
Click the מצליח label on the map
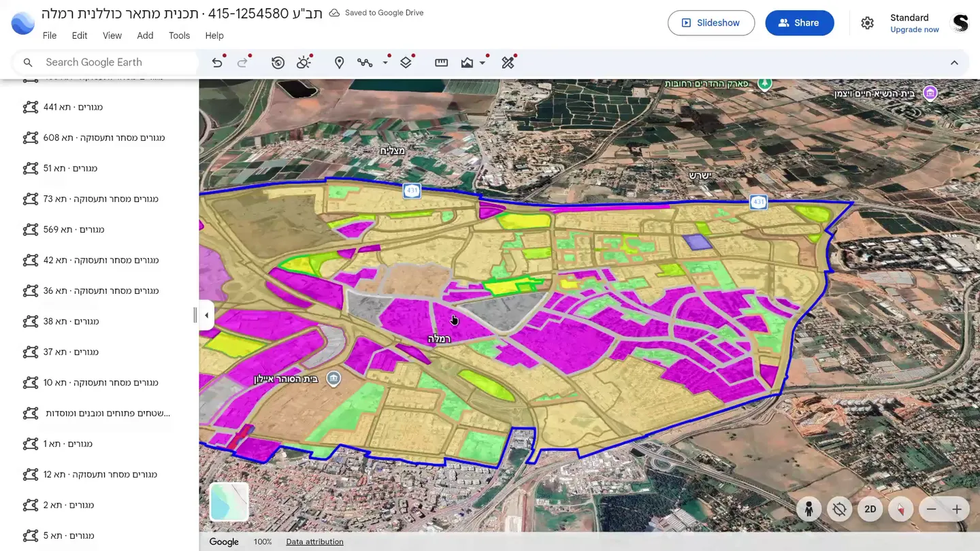[392, 150]
